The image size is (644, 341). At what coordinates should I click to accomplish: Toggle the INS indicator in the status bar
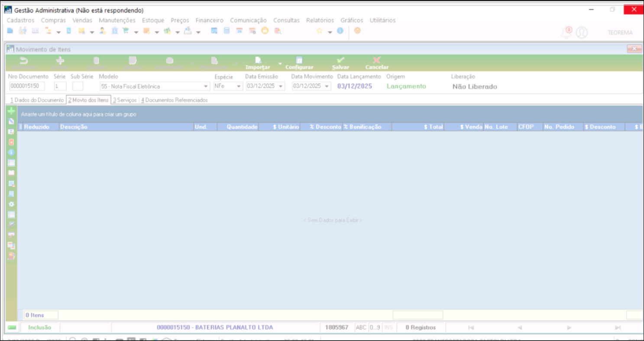coord(388,328)
